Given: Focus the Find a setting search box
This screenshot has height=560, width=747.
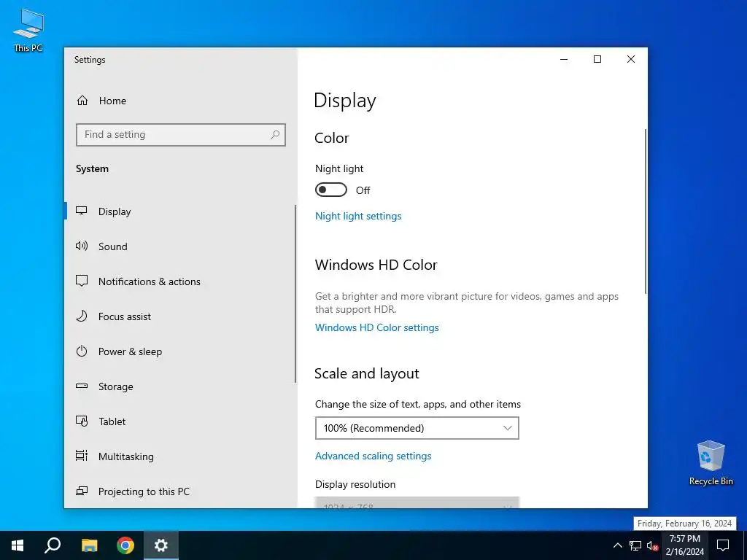Looking at the screenshot, I should [x=181, y=135].
